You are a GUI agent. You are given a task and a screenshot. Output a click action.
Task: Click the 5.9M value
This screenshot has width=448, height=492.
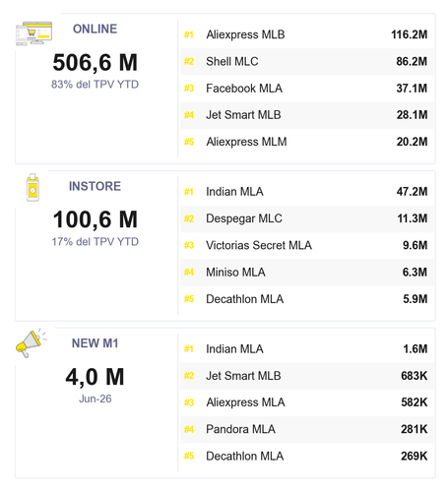tap(416, 299)
